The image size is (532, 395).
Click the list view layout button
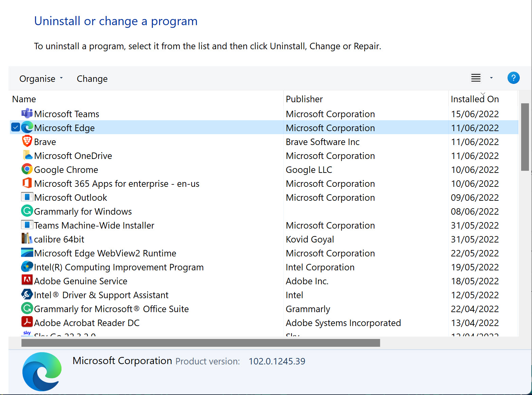[x=476, y=78]
